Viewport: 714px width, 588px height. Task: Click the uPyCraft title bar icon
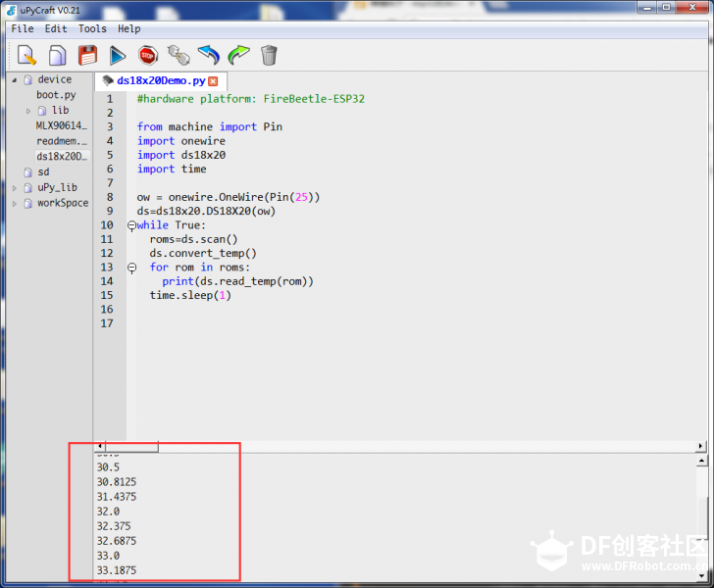pos(12,10)
